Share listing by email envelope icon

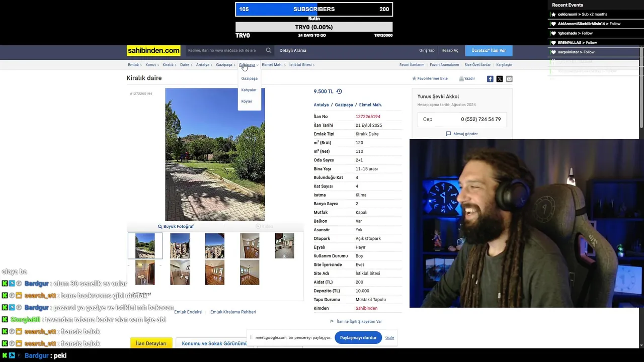point(509,79)
